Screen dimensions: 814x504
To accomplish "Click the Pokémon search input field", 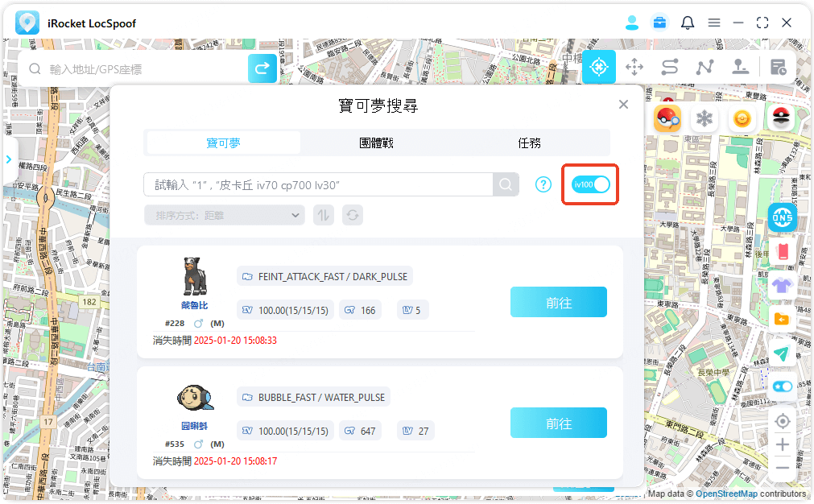I will [318, 185].
